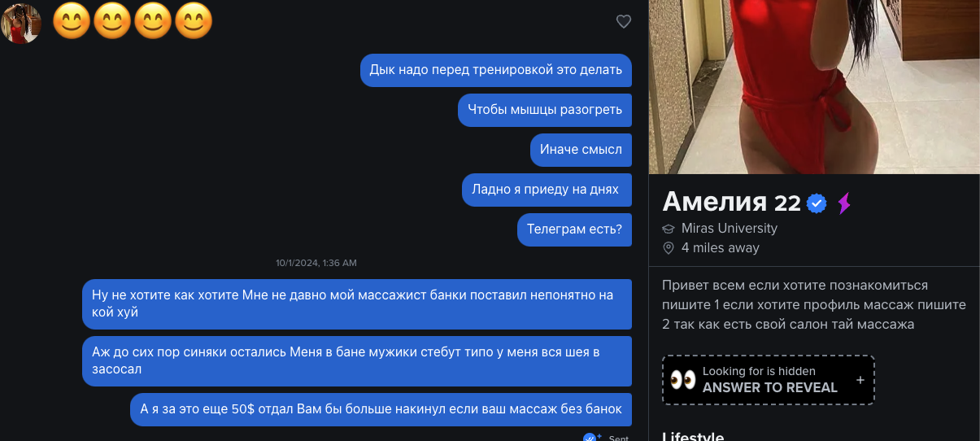The width and height of the screenshot is (980, 441).
Task: Open the sender's avatar thumbnail
Action: click(21, 22)
